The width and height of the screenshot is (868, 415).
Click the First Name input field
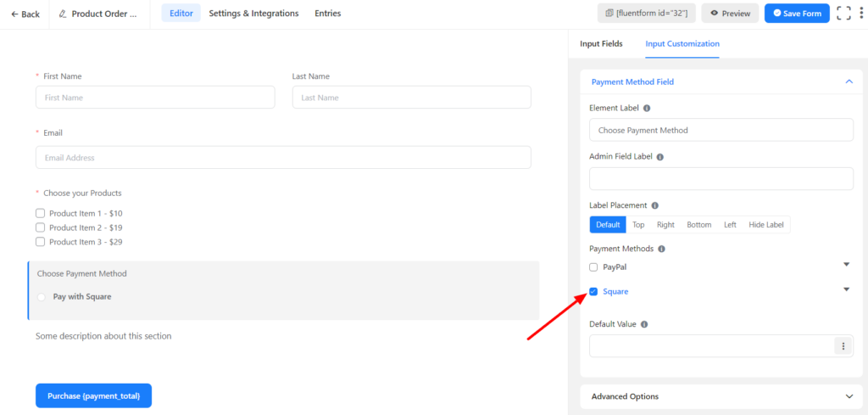coord(155,98)
